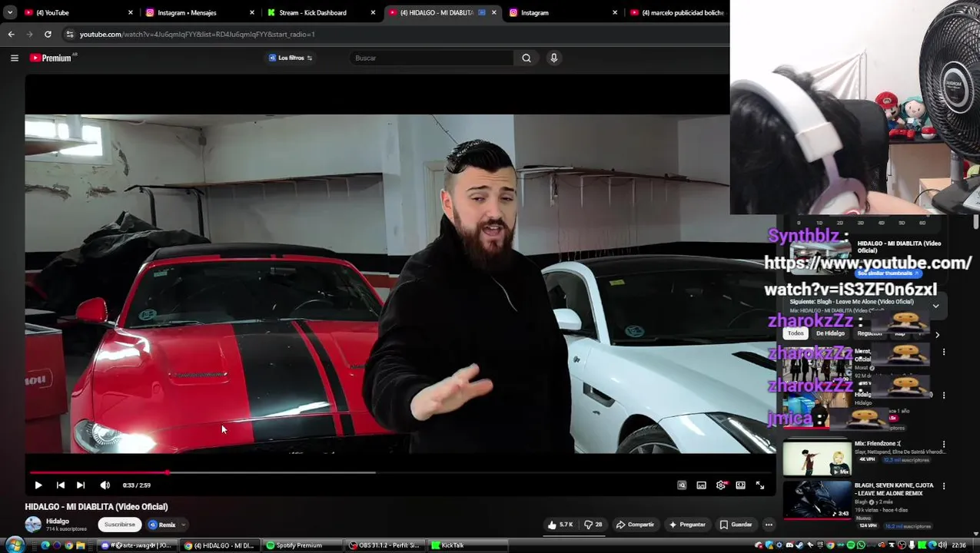Screen dimensions: 980x553
Task: Expand the dropdown next to Remix
Action: tap(184, 525)
